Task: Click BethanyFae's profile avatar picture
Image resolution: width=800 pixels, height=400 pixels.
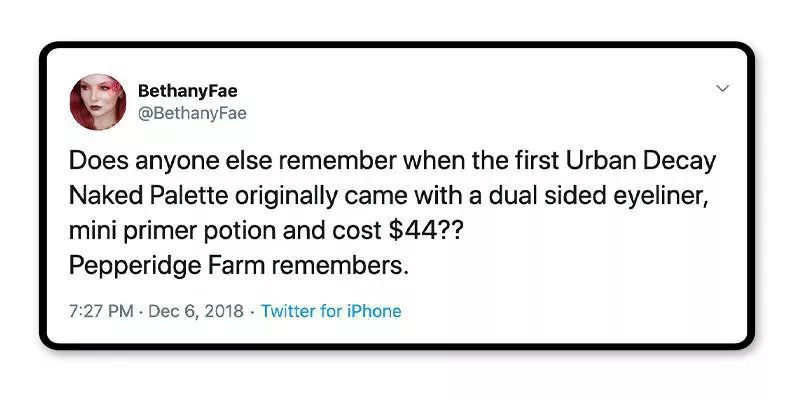Action: coord(97,102)
